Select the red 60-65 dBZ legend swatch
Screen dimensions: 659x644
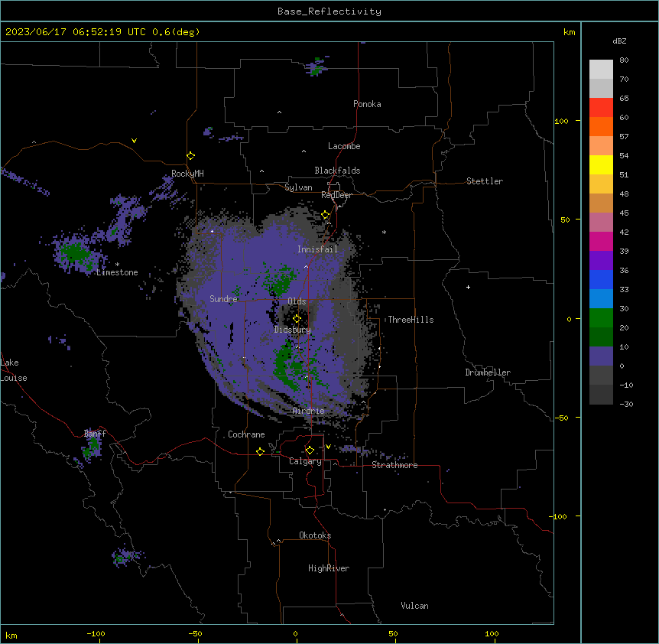[601, 108]
